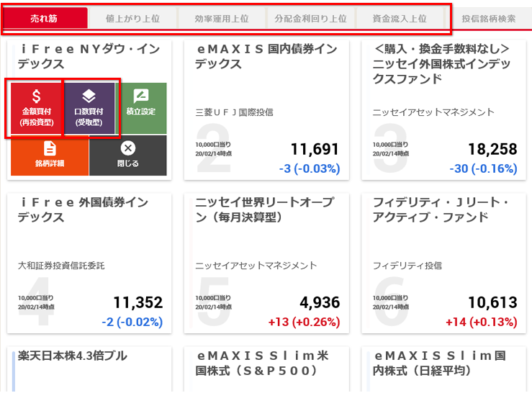Click the change value +14 (+0.13%)
The width and height of the screenshot is (532, 393).
point(481,322)
